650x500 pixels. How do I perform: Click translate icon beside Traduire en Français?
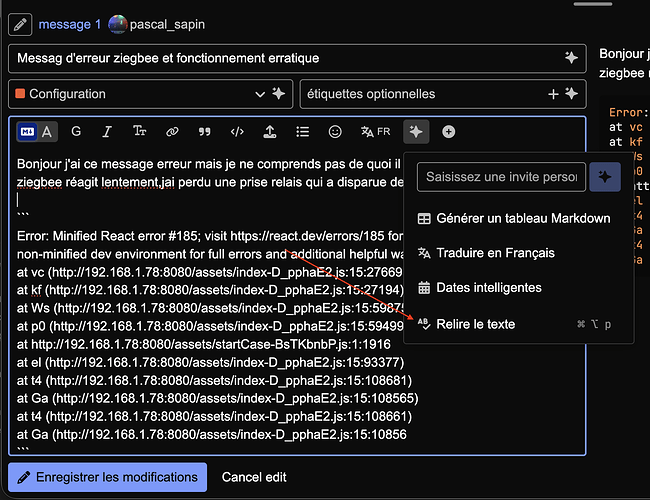click(424, 253)
